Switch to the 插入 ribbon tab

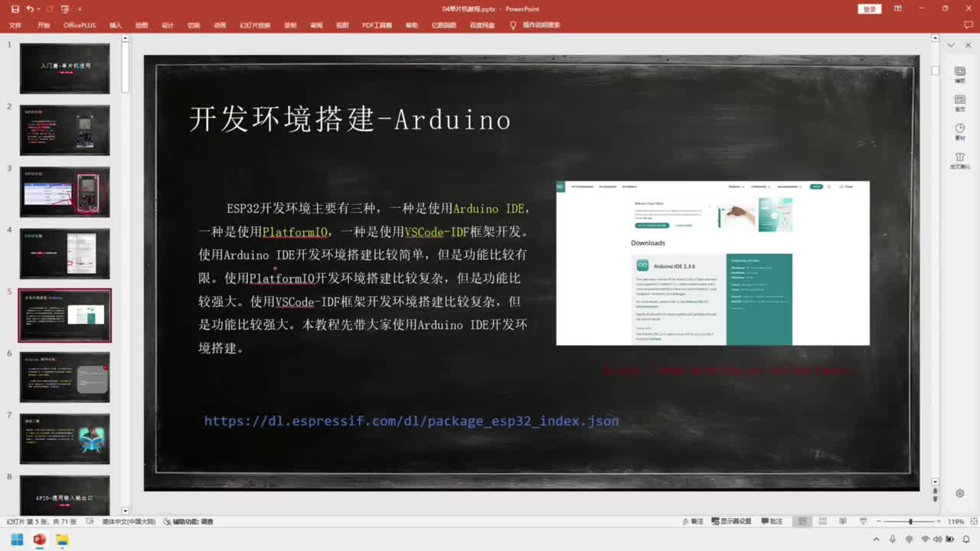coord(116,25)
